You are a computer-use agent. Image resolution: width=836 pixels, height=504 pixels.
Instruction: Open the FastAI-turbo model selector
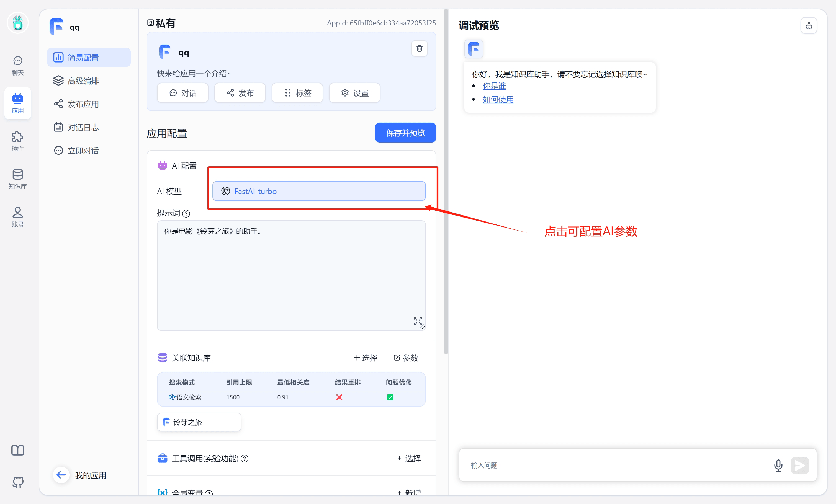coord(319,191)
